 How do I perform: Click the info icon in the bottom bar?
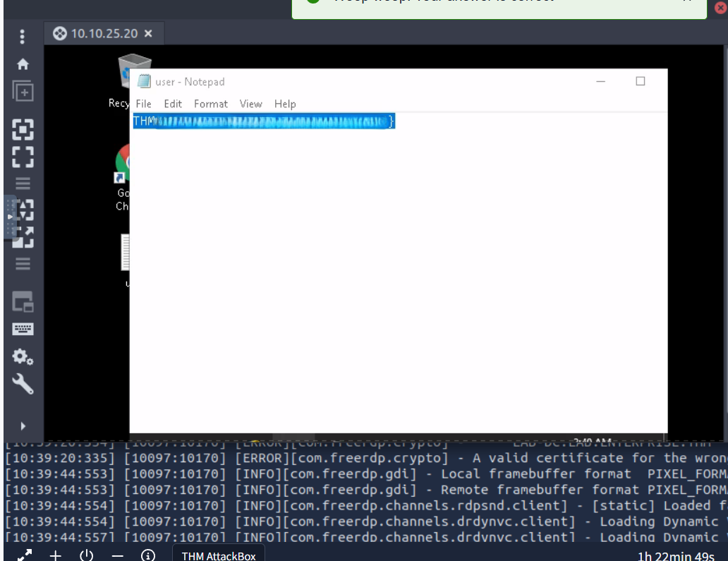(x=148, y=555)
